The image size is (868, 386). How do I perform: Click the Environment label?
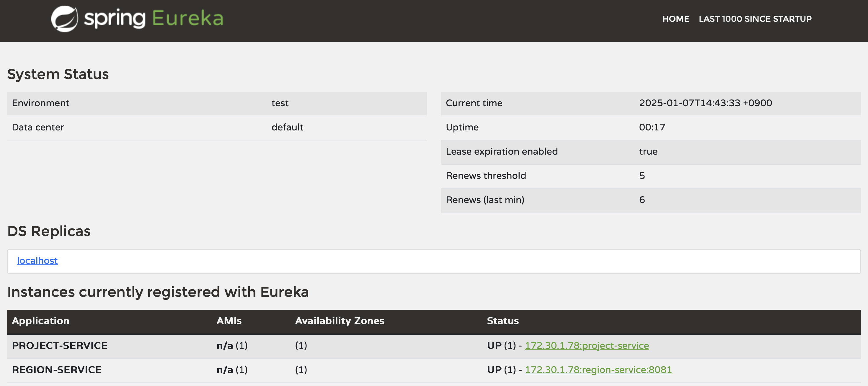pyautogui.click(x=40, y=103)
